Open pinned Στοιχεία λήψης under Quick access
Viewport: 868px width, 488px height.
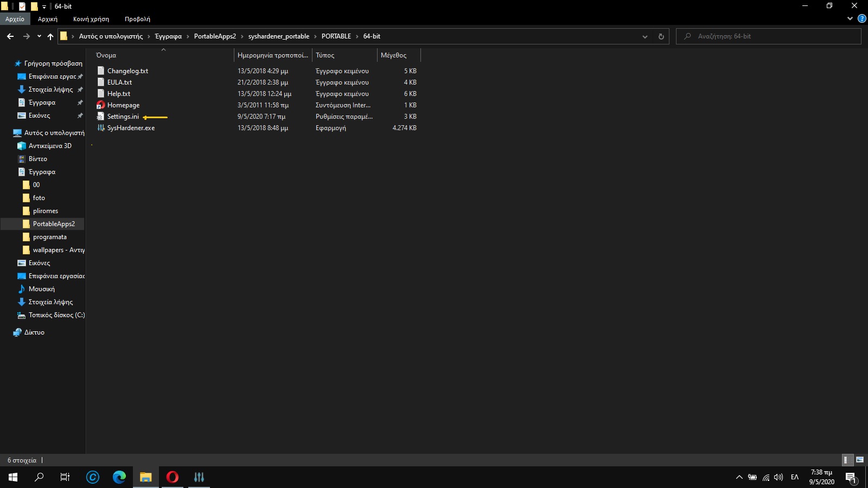click(50, 89)
